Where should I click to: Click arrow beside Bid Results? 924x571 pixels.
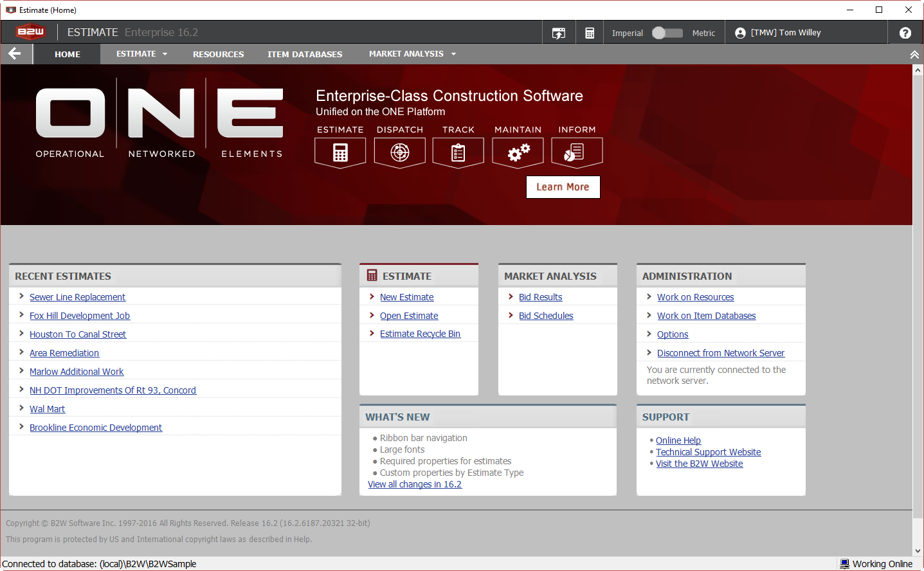511,296
